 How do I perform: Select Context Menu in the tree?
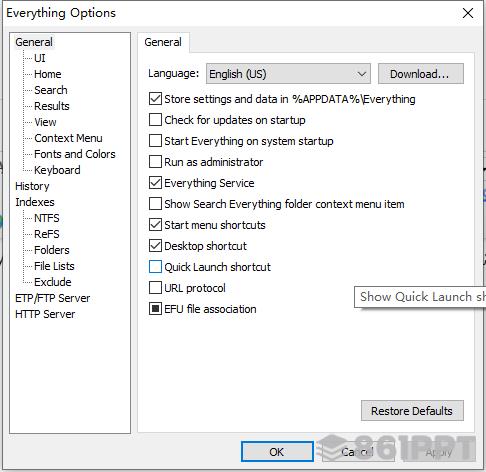68,138
